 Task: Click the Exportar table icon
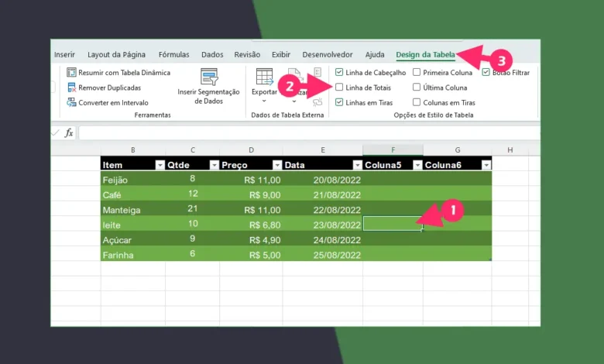click(264, 76)
